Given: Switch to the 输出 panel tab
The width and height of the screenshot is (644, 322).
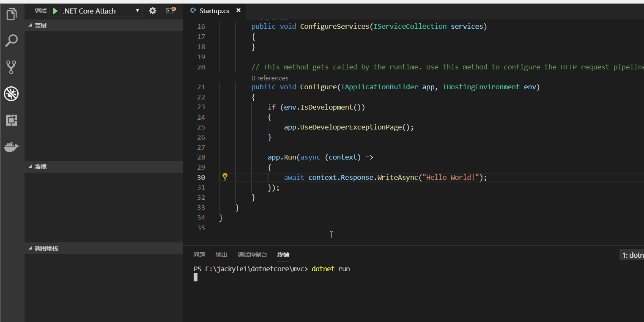Looking at the screenshot, I should tap(221, 255).
